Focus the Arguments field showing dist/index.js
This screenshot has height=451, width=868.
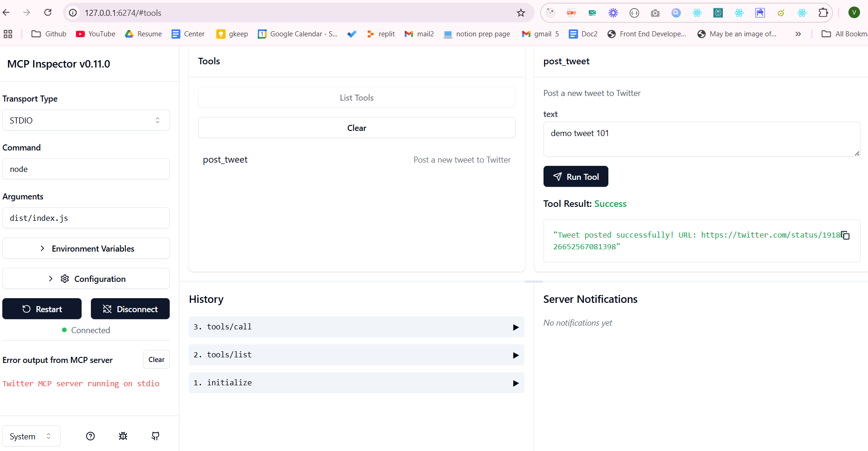coord(86,218)
